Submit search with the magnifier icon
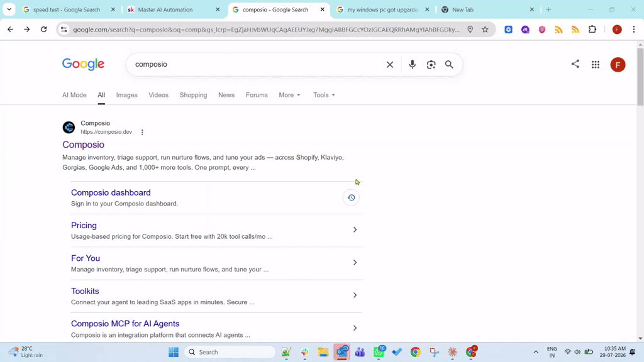The image size is (644, 362). pos(449,65)
